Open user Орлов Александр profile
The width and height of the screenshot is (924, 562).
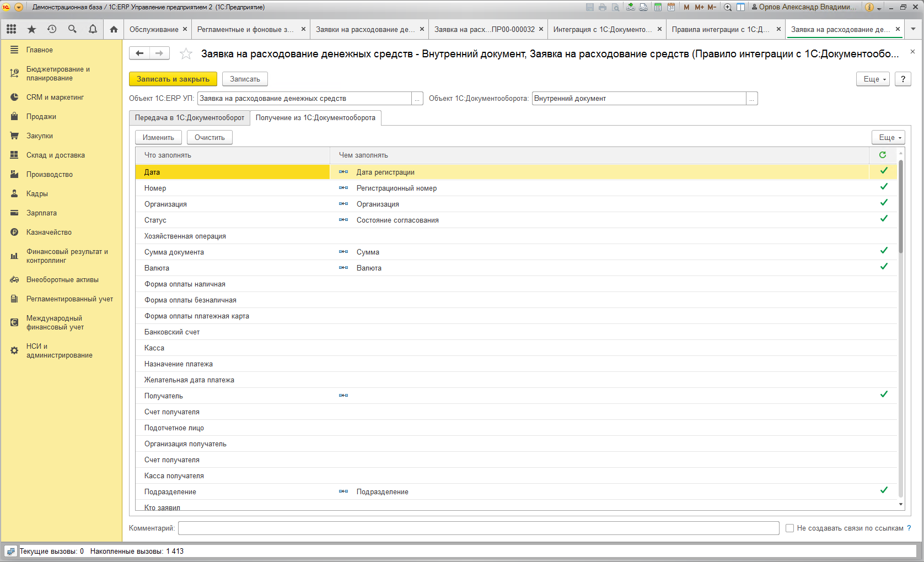coord(804,7)
